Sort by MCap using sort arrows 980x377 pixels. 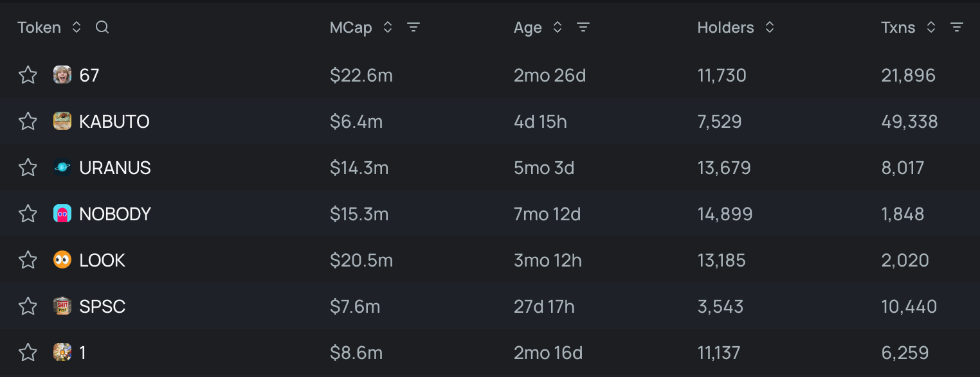pyautogui.click(x=387, y=28)
